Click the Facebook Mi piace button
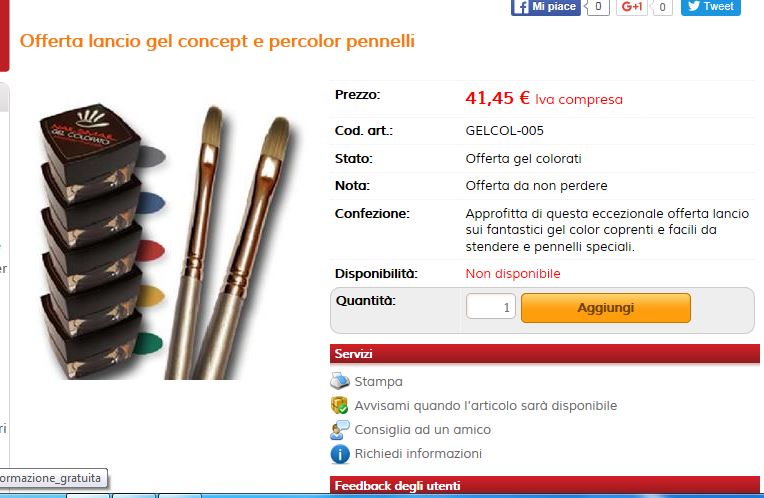Screen dimensions: 764x498 (x=545, y=7)
